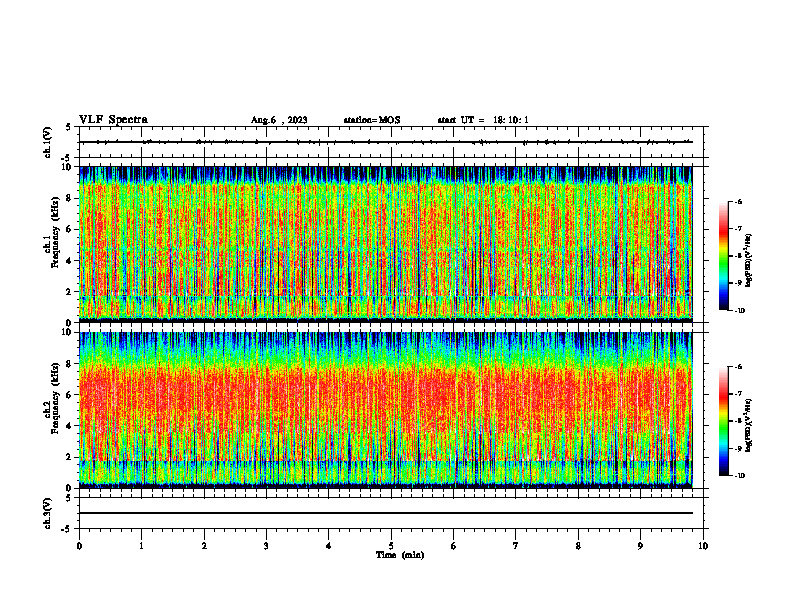Viewport: 792px width, 612px height.
Task: Click the ch.2 color bar PSD unit label
Action: click(749, 425)
